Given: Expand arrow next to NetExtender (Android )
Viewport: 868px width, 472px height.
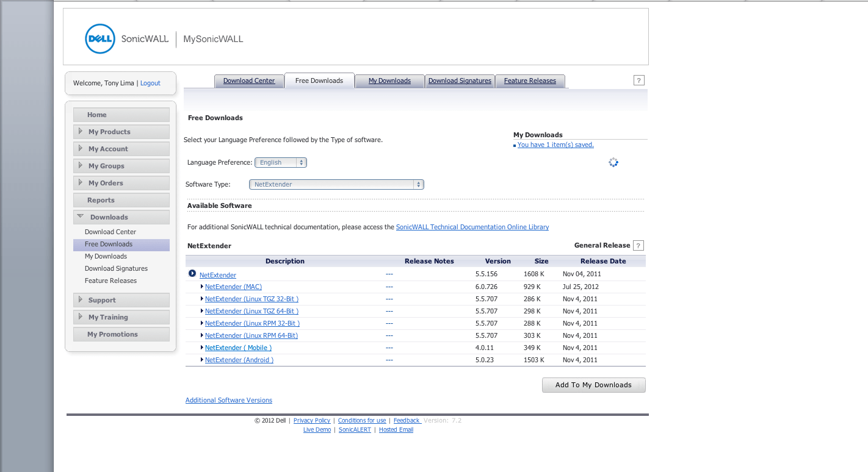Looking at the screenshot, I should coord(202,360).
